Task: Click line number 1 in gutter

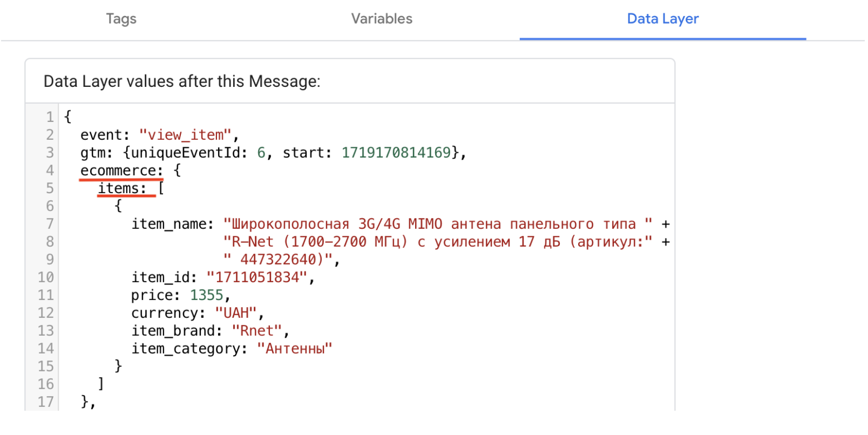Action: pos(50,117)
